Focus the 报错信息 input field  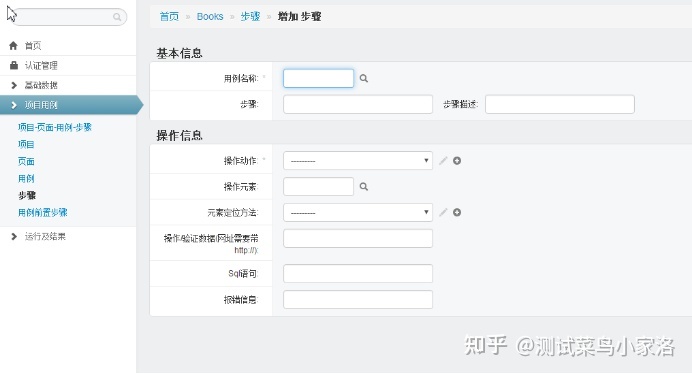(358, 299)
